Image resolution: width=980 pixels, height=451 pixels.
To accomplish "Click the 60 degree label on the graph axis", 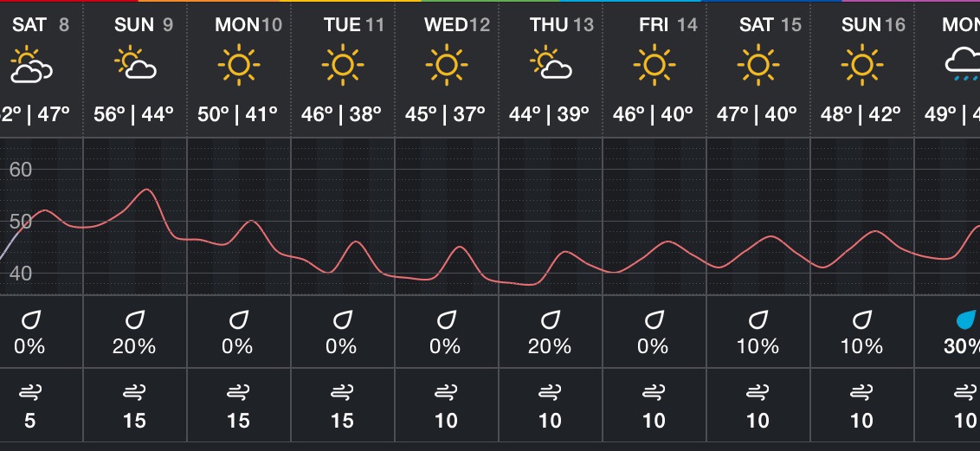I will [21, 170].
